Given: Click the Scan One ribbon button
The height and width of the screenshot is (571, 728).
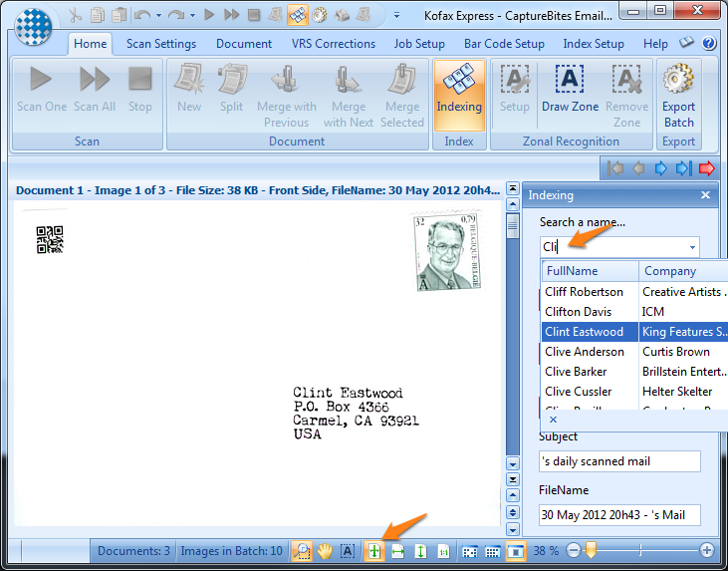Looking at the screenshot, I should tap(42, 90).
